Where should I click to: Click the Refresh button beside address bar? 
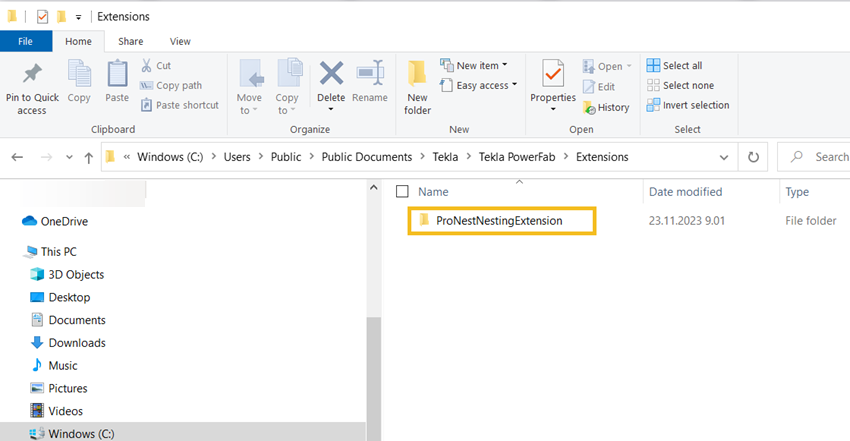tap(755, 157)
